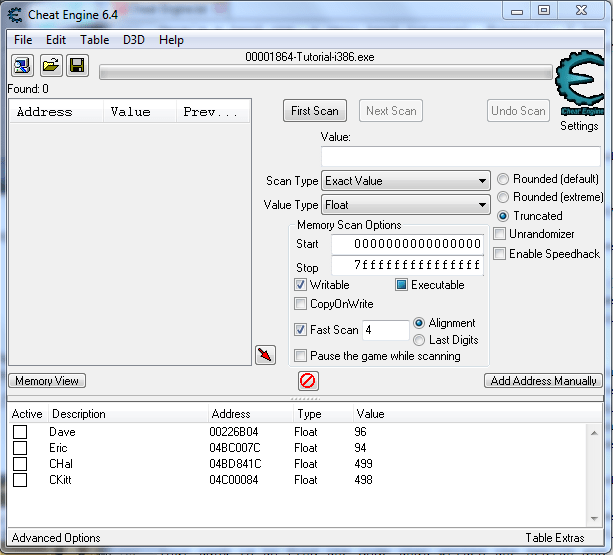Viewport: 613px width, 555px height.
Task: Click the red no-entry clear list icon
Action: pos(308,381)
